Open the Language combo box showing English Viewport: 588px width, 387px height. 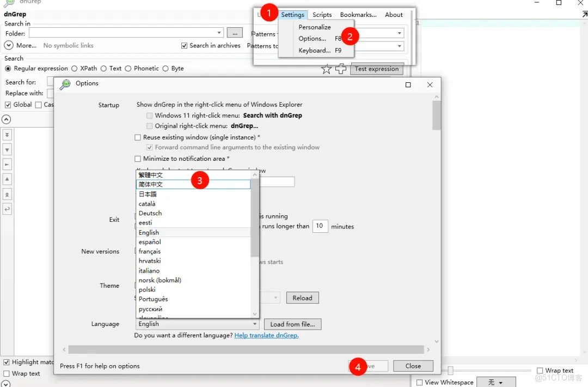tap(197, 324)
